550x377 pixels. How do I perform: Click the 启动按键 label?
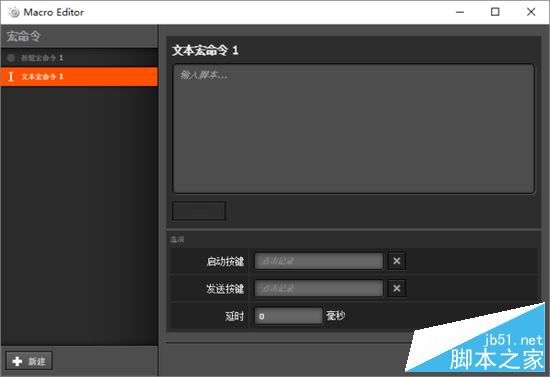225,261
